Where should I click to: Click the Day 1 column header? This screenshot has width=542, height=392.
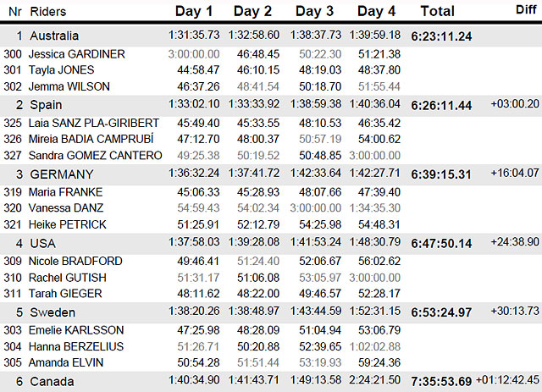(194, 11)
